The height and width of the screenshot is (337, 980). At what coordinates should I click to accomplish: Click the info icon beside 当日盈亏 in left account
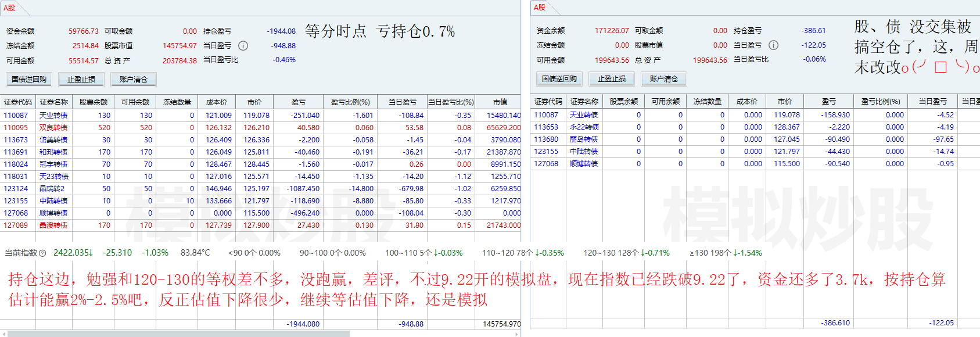pos(243,46)
